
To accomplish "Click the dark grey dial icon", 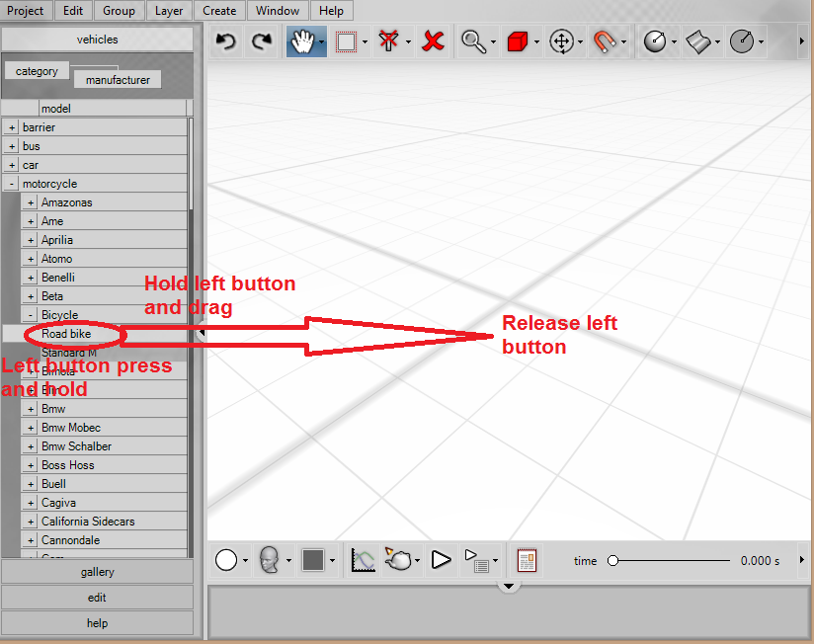I will pos(742,41).
